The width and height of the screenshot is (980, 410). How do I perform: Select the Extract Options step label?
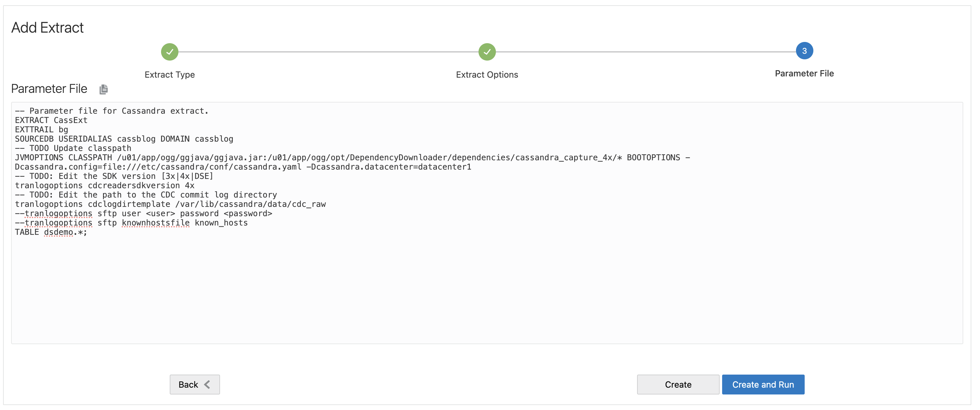pos(487,75)
